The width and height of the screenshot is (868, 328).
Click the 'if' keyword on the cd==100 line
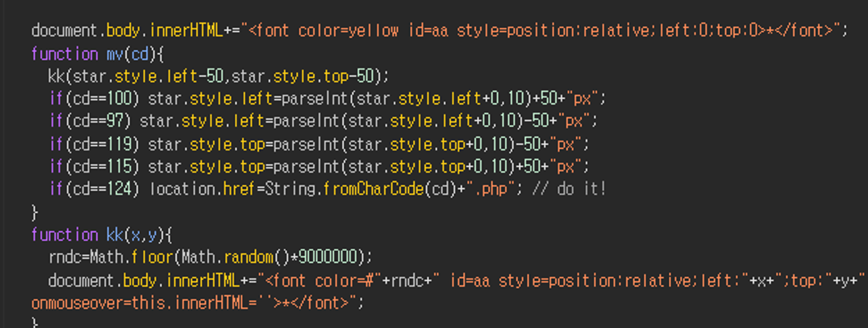(56, 98)
